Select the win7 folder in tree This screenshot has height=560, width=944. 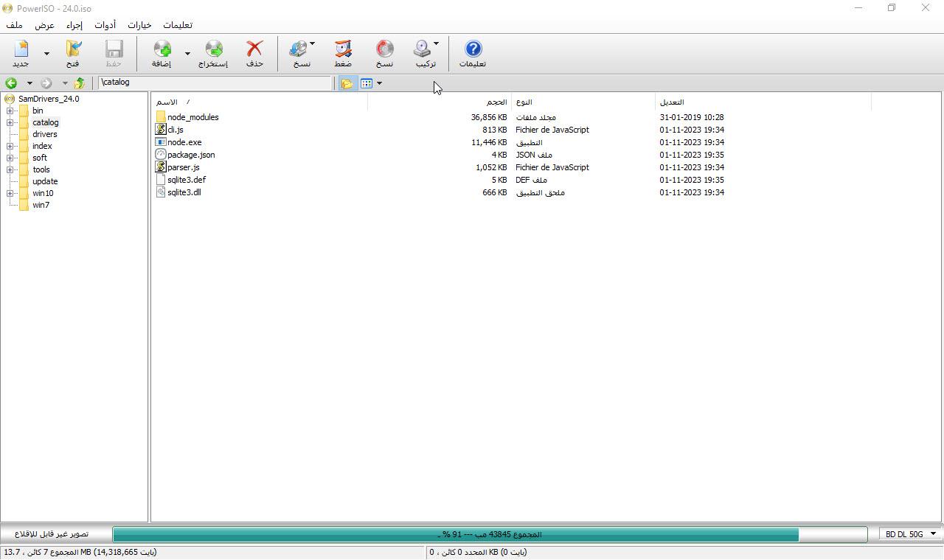coord(41,205)
